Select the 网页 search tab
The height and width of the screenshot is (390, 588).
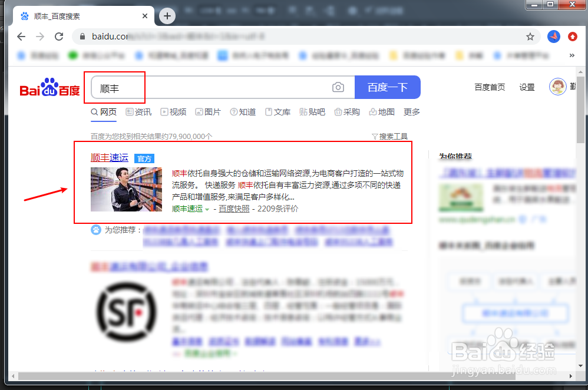coord(104,112)
